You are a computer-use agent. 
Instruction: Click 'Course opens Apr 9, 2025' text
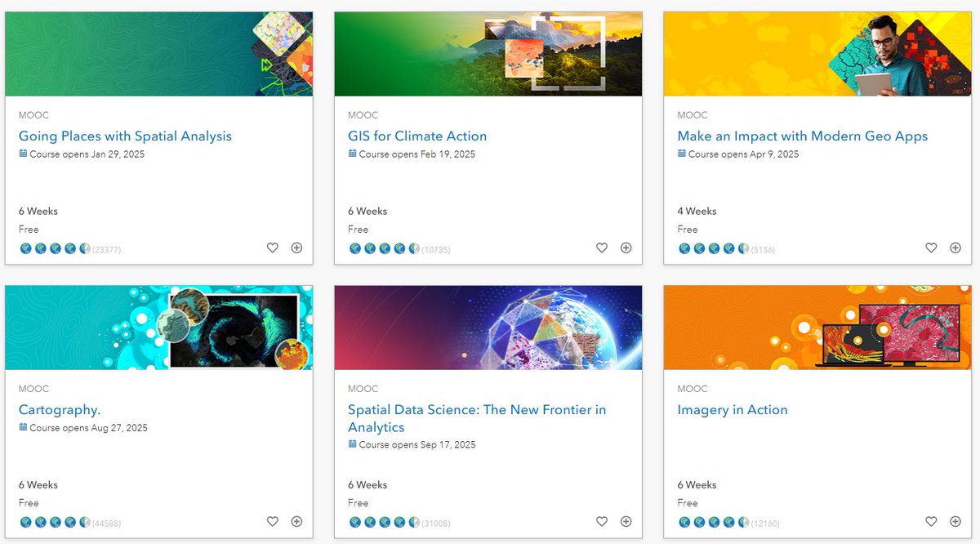744,154
